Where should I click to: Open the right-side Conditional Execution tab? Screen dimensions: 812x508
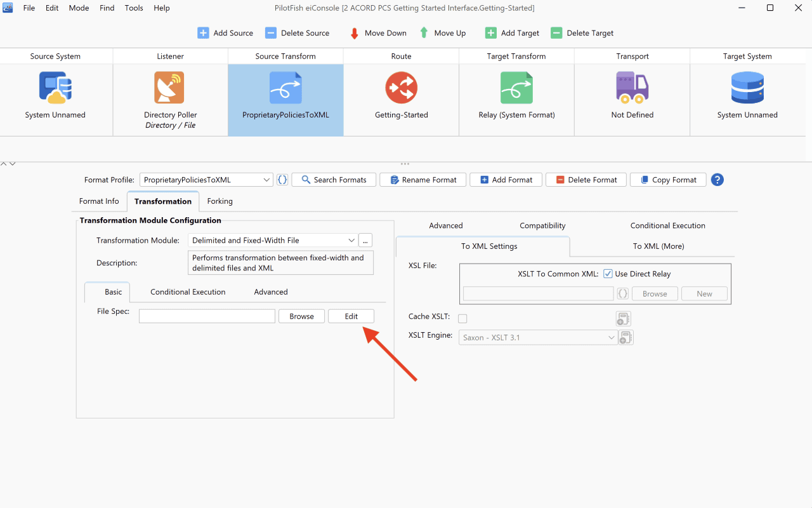[667, 225]
